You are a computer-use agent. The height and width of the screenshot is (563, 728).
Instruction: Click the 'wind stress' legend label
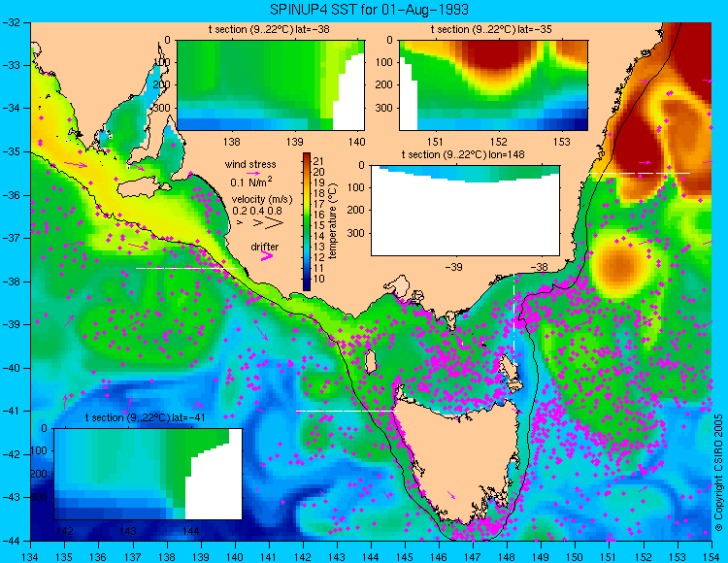click(x=250, y=164)
